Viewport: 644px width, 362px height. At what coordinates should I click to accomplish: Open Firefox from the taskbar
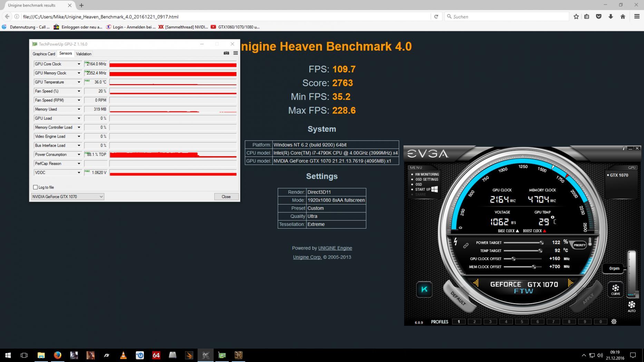pos(58,355)
